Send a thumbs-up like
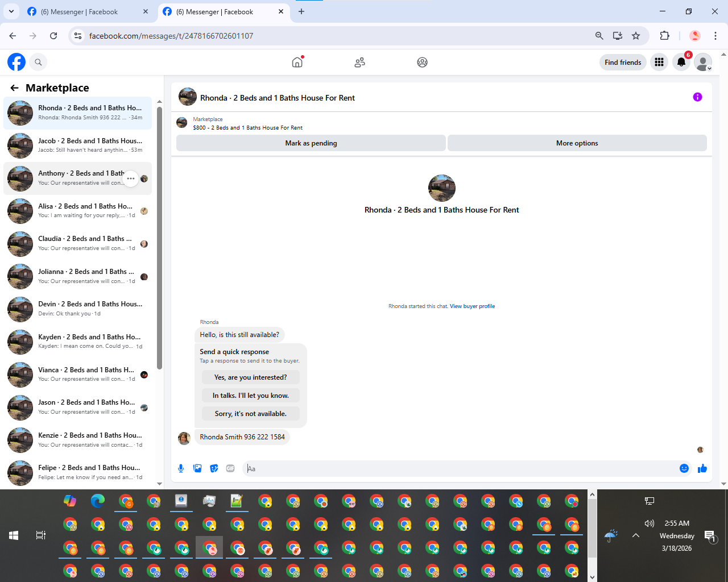This screenshot has height=582, width=728. [x=702, y=468]
